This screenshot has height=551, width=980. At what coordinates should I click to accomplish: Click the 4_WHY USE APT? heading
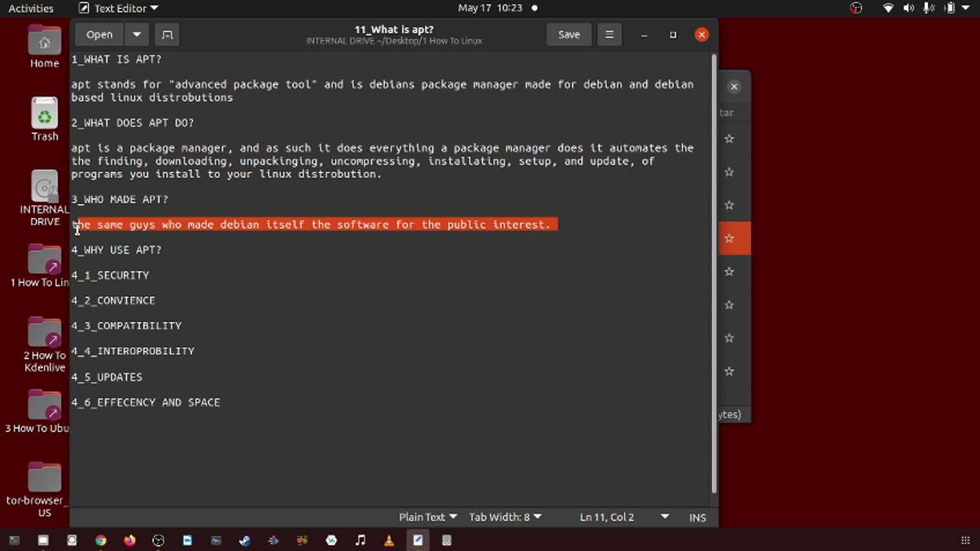(116, 249)
